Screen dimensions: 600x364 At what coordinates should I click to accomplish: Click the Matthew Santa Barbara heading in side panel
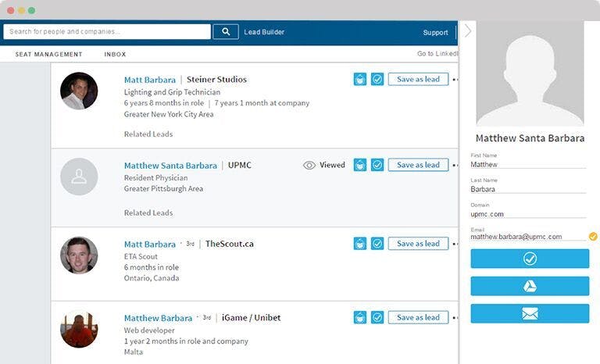(530, 138)
